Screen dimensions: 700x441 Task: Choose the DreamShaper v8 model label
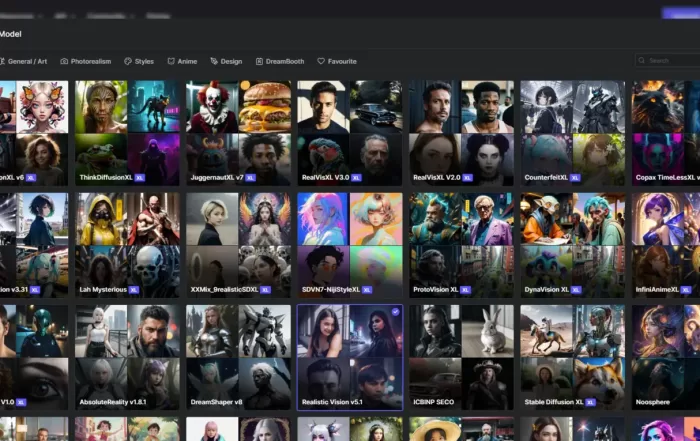pos(217,402)
